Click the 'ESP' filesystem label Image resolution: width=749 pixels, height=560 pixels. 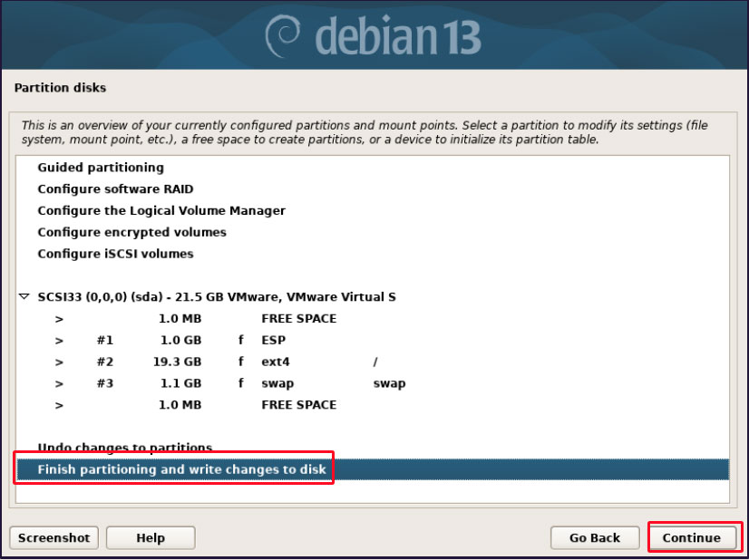tap(274, 340)
